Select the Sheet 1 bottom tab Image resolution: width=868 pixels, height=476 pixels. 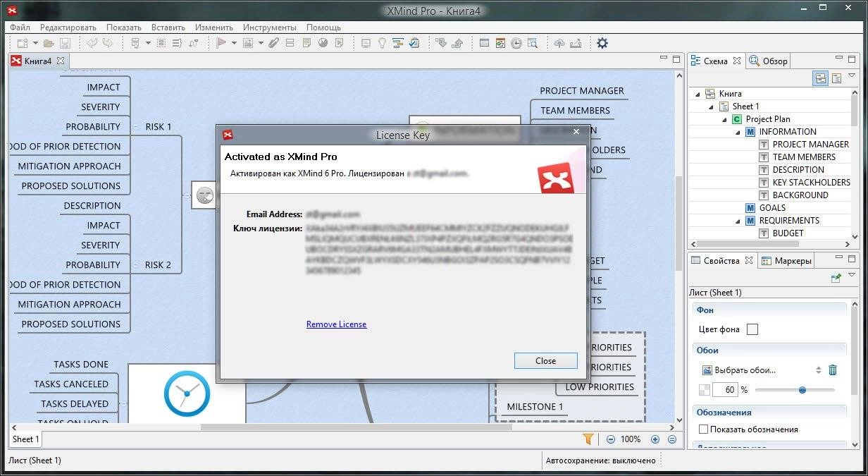[25, 439]
